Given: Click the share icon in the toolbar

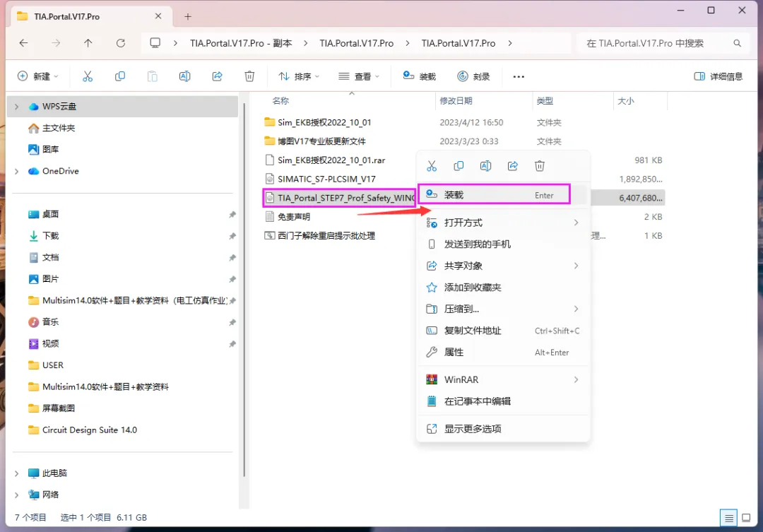Looking at the screenshot, I should point(217,76).
